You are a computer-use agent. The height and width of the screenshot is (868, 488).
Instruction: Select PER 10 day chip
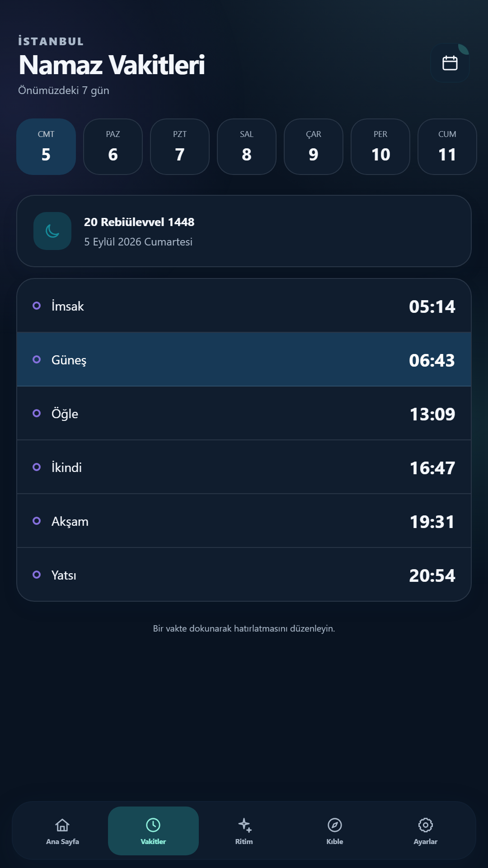click(380, 146)
